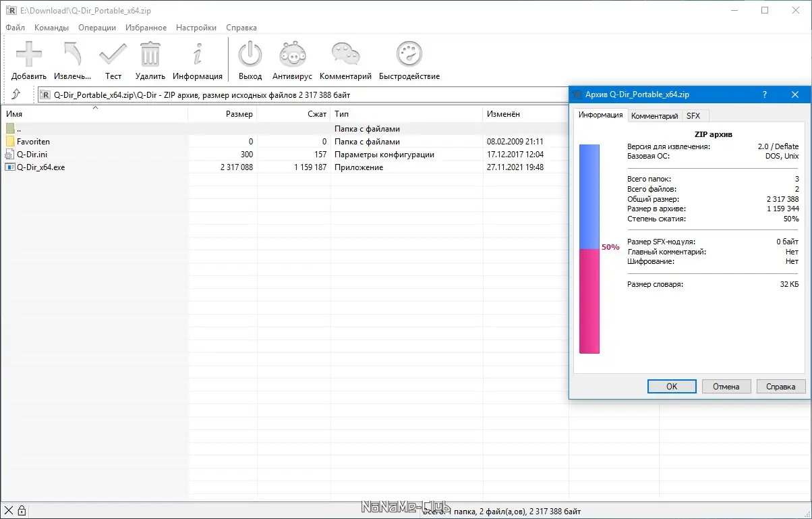
Task: Open the Избранное menu
Action: 146,28
